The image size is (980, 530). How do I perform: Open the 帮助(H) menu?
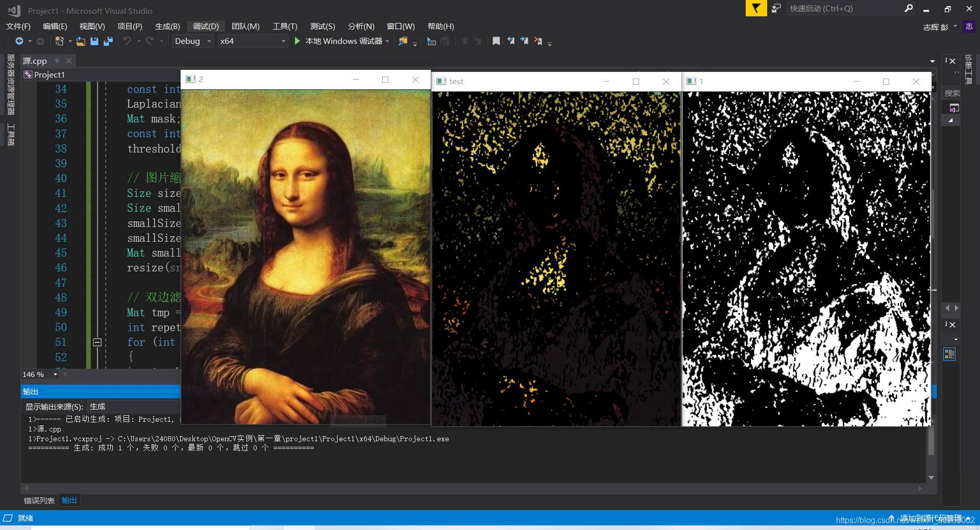coord(440,27)
